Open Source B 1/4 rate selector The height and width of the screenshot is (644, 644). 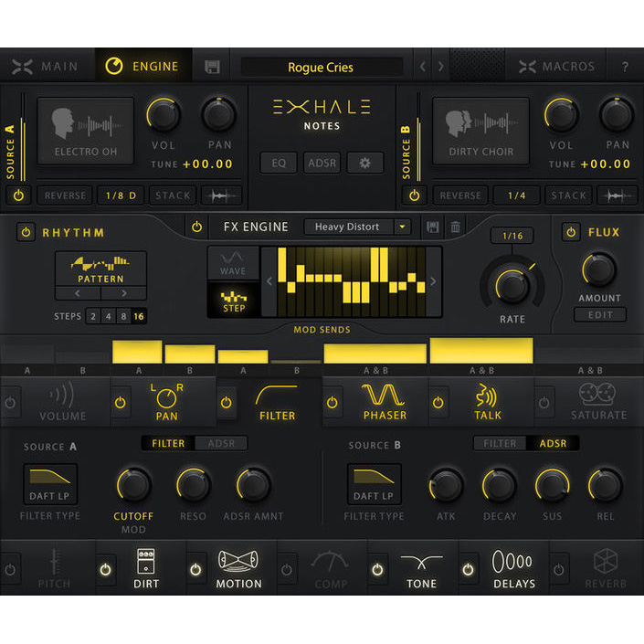[x=516, y=195]
